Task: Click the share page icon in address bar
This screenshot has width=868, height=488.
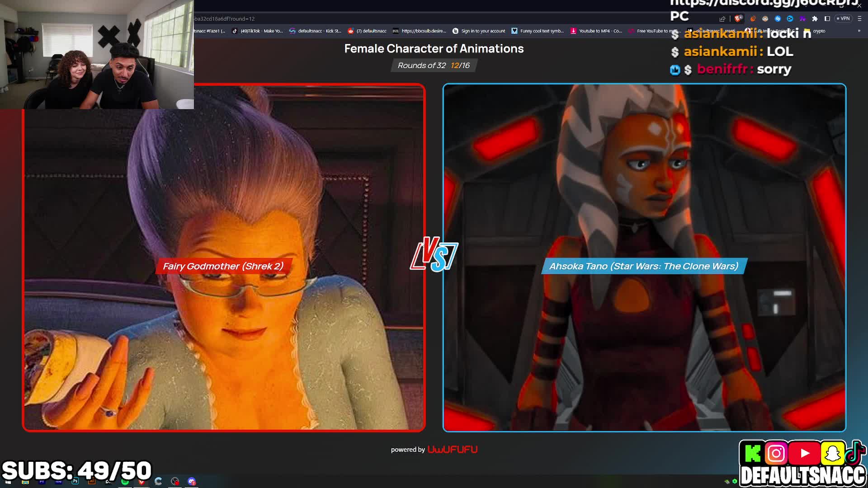Action: click(x=722, y=19)
